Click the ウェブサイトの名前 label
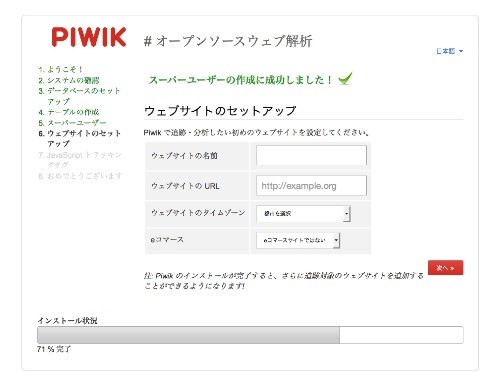 184,155
